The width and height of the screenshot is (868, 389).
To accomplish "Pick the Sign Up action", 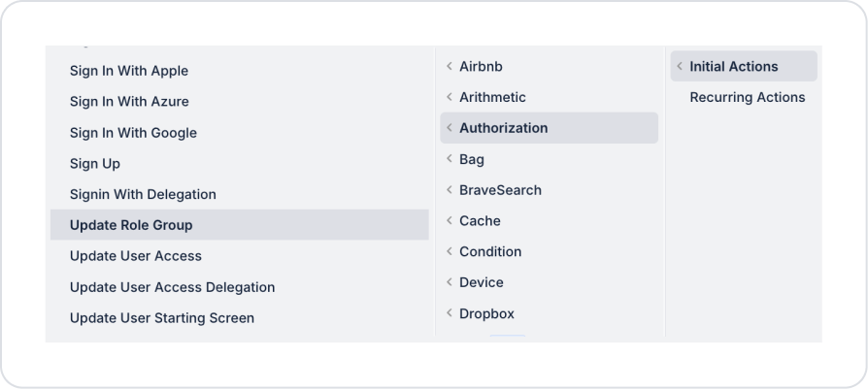I will [95, 164].
